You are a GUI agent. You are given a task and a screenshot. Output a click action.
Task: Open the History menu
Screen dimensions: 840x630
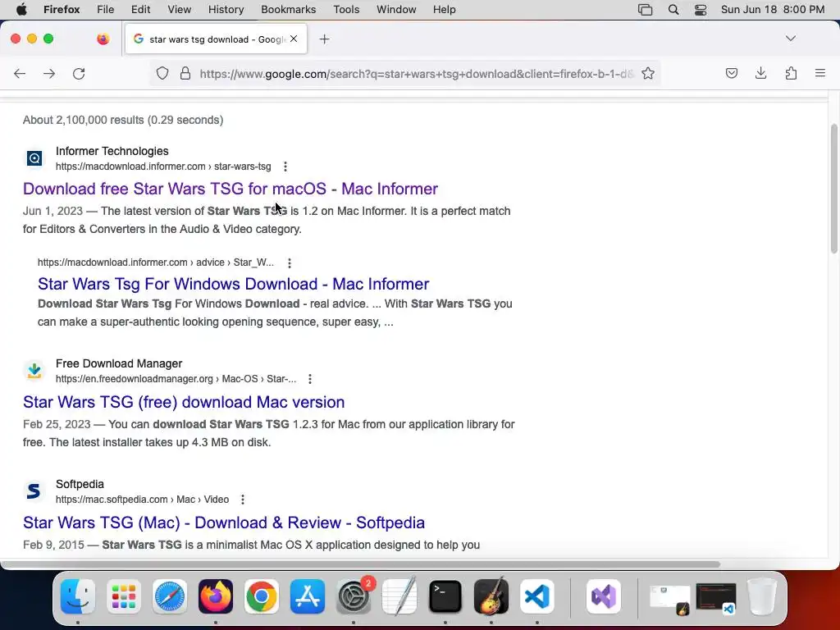coord(226,10)
